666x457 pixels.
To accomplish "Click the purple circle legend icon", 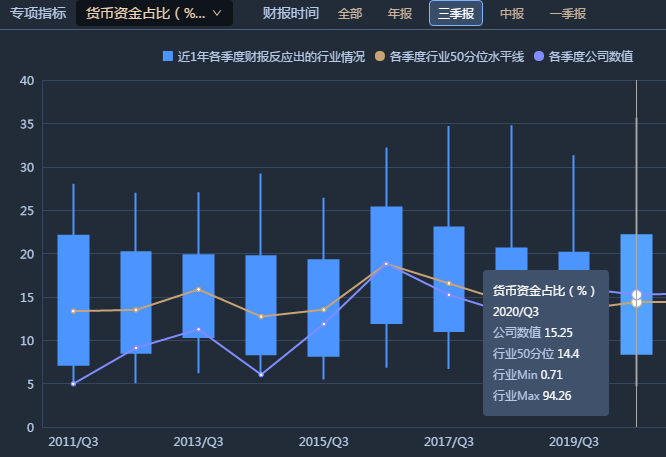I will 541,57.
